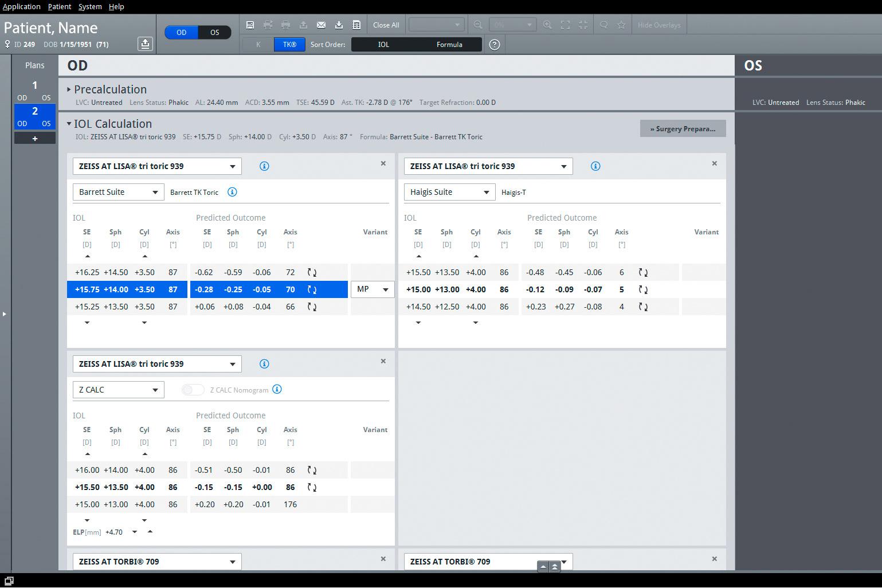
Task: Click the comment bubble icon
Action: pos(603,25)
